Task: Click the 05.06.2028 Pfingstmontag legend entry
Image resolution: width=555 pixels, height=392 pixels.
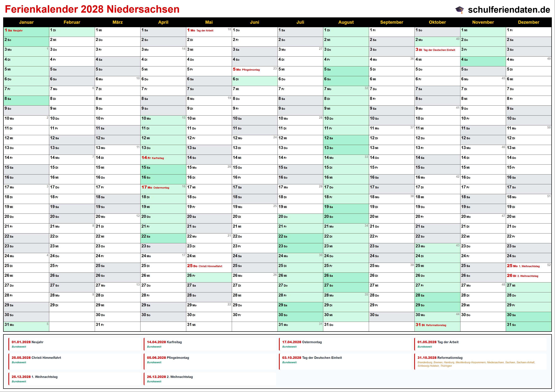Action: coord(168,358)
